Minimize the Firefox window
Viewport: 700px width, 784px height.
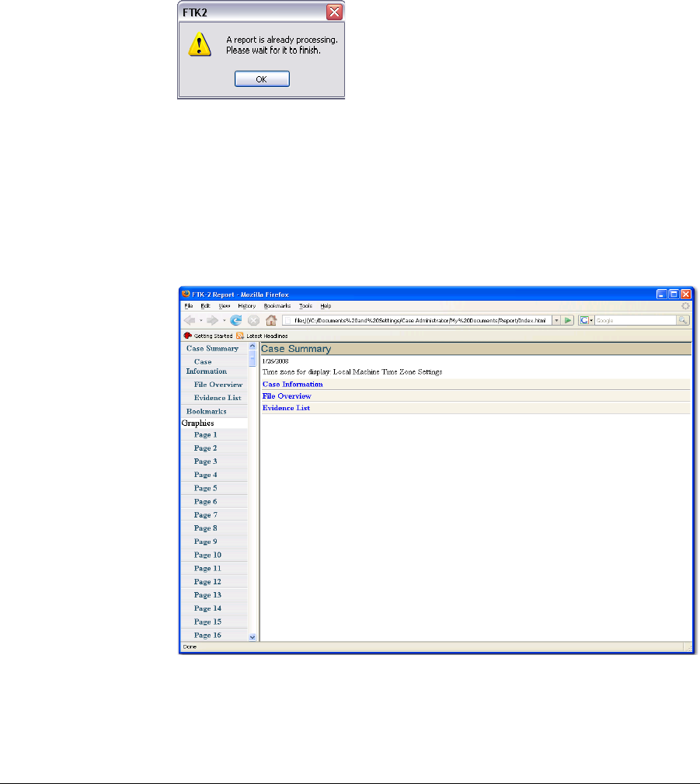pyautogui.click(x=661, y=294)
